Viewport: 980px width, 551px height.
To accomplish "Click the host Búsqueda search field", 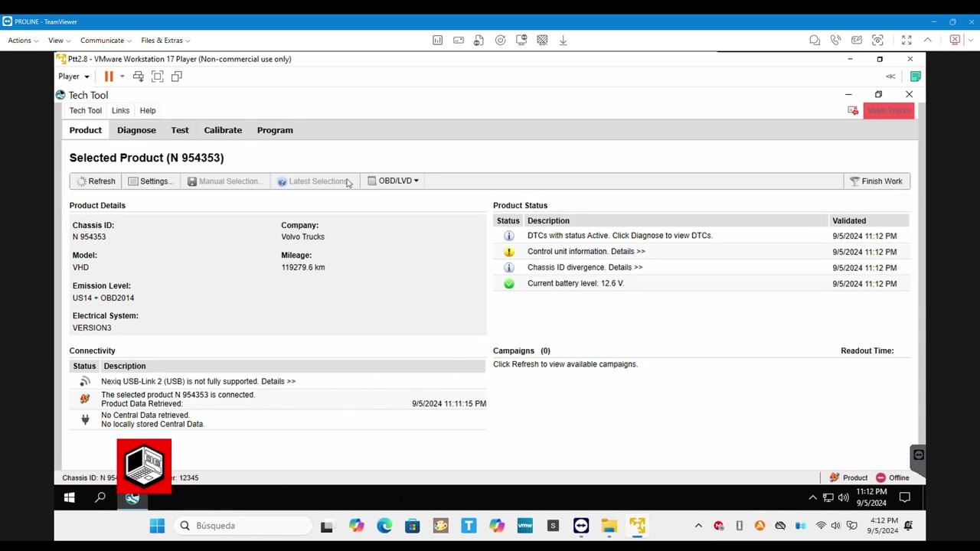I will coord(243,526).
